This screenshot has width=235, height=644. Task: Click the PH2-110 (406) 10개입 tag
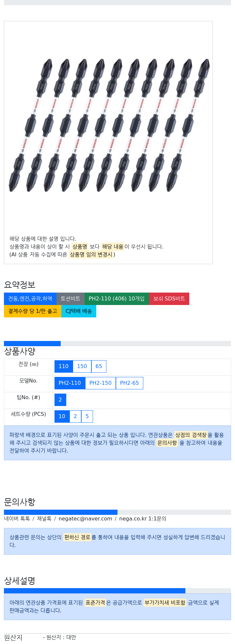pyautogui.click(x=117, y=299)
